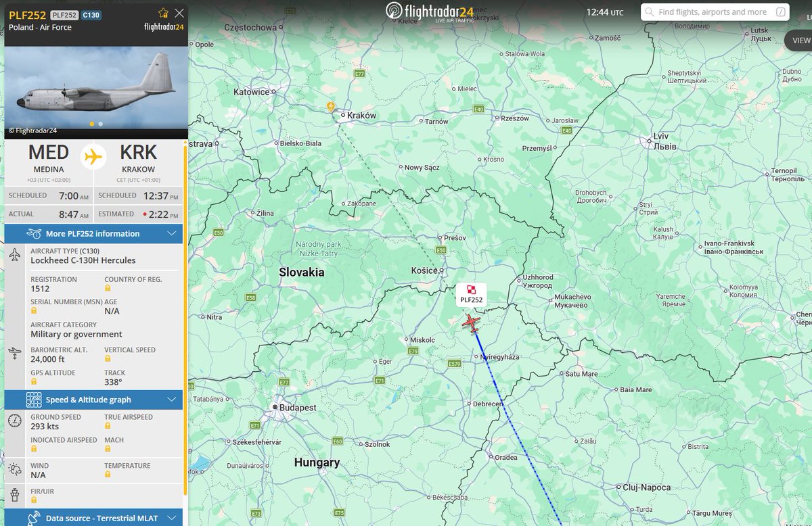Expand Data source - Terrestrial MLAT section
The image size is (812, 526).
[x=93, y=518]
